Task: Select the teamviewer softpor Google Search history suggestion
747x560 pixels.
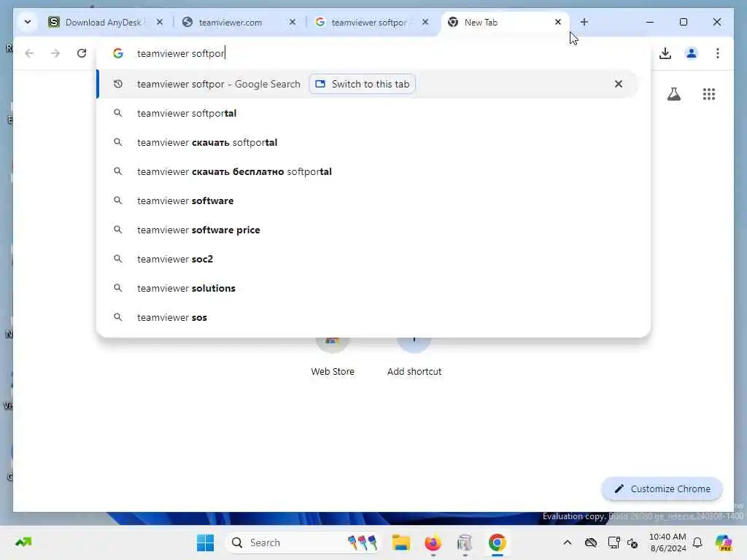Action: (x=367, y=84)
